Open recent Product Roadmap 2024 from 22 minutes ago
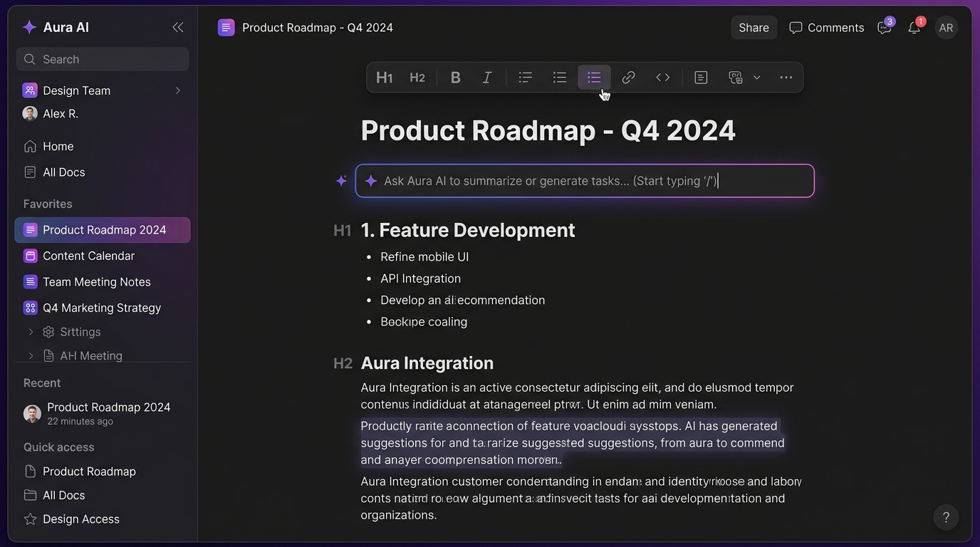The height and width of the screenshot is (547, 980). (97, 413)
